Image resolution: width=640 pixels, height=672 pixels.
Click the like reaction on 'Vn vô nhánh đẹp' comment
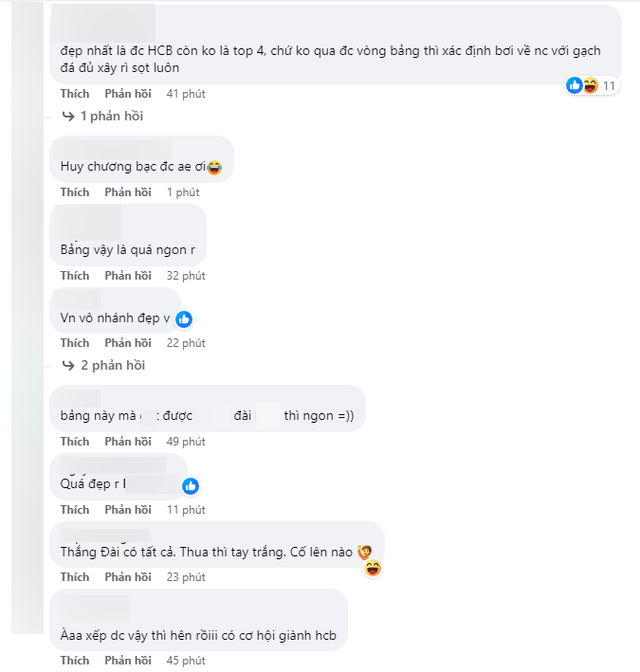click(x=184, y=319)
